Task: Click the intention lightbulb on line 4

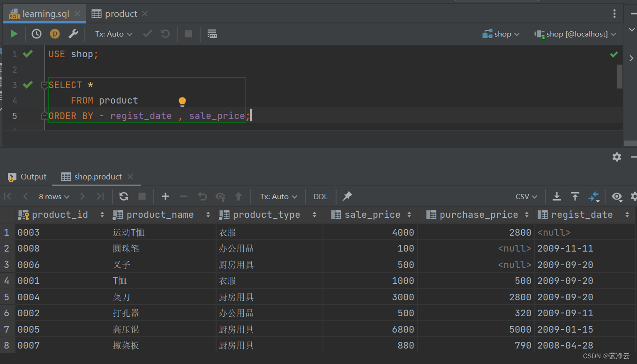Action: coord(182,102)
